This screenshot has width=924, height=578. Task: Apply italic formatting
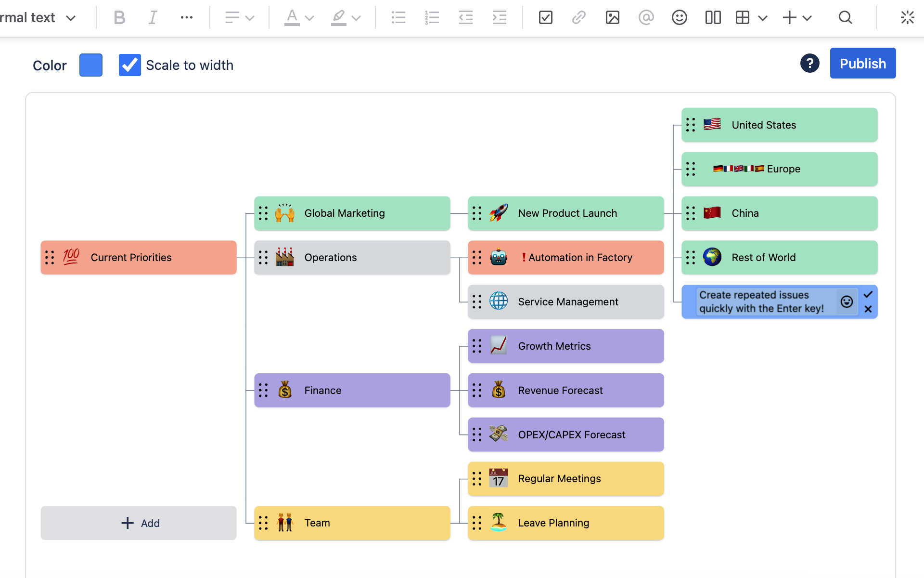click(x=153, y=17)
